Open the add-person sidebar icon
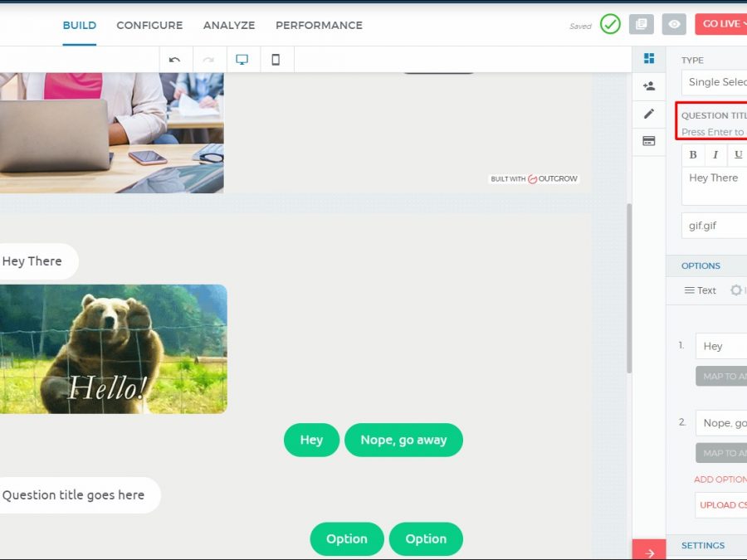This screenshot has height=560, width=747. 649,86
